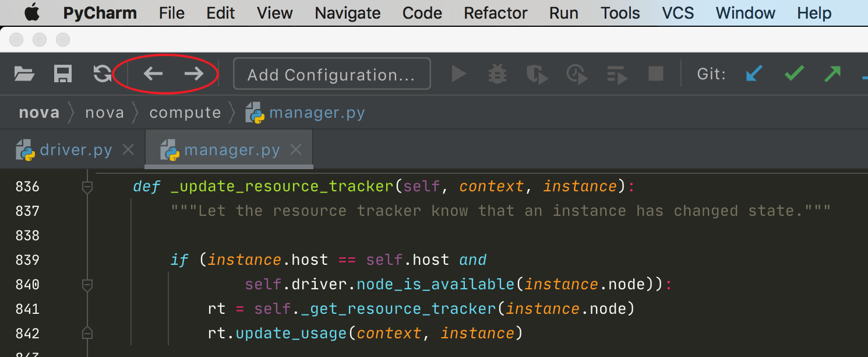Navigate back with the left arrow
The image size is (868, 357).
pyautogui.click(x=153, y=73)
